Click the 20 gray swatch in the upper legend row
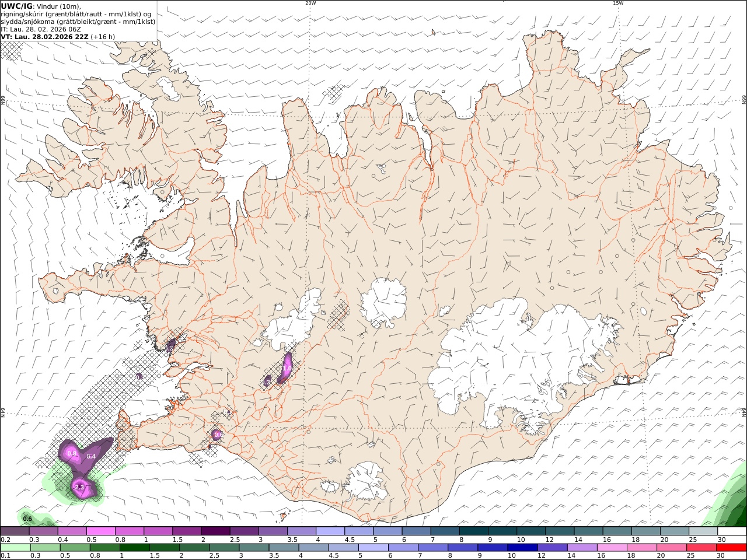 675,531
